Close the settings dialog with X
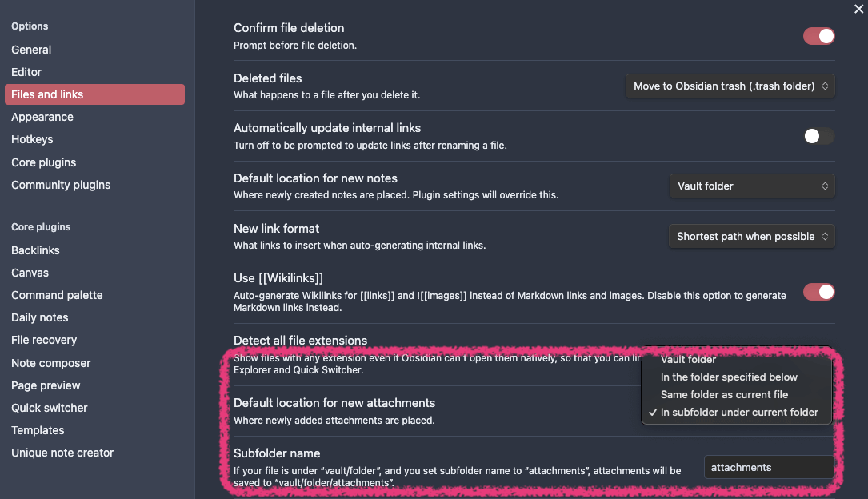868x499 pixels. click(858, 9)
